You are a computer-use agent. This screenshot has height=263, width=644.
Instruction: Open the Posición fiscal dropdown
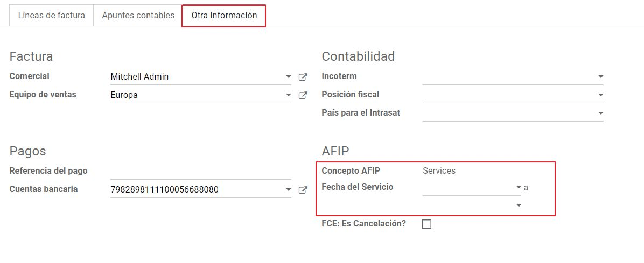[601, 95]
